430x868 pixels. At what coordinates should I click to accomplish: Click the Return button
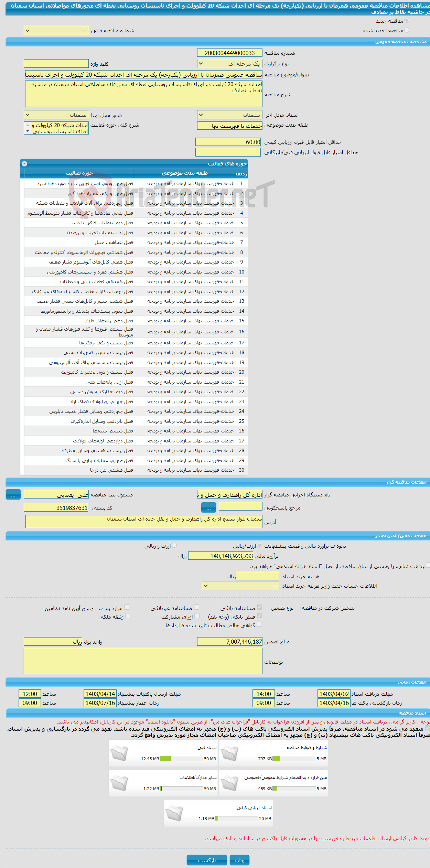tap(207, 860)
